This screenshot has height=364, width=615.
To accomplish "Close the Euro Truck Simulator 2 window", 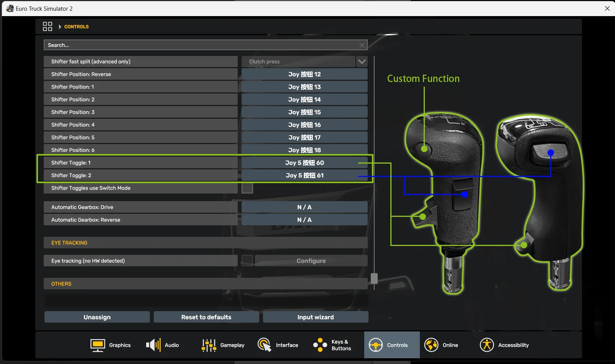I will coord(607,8).
